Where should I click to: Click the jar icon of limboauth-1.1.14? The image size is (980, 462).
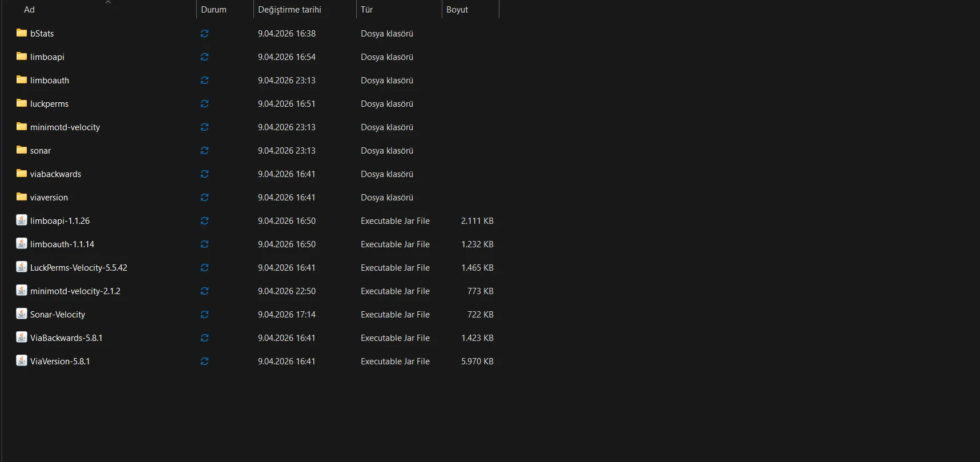click(22, 243)
